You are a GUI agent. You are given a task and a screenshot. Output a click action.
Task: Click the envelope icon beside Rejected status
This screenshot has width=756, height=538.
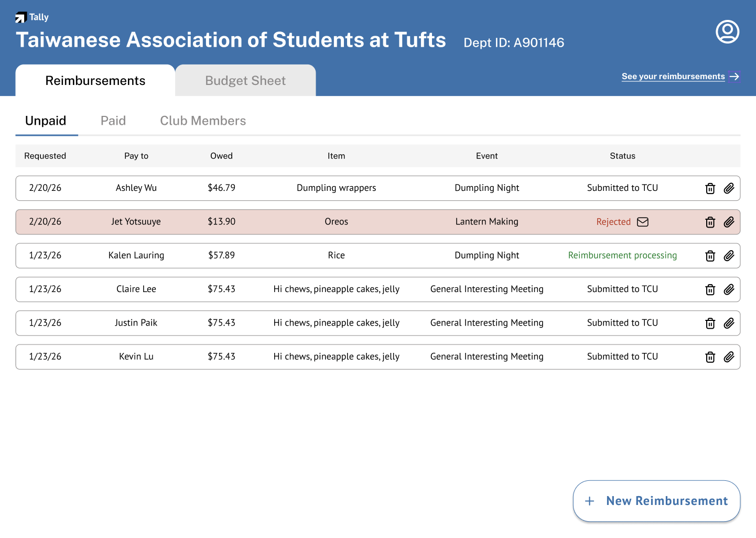click(643, 222)
